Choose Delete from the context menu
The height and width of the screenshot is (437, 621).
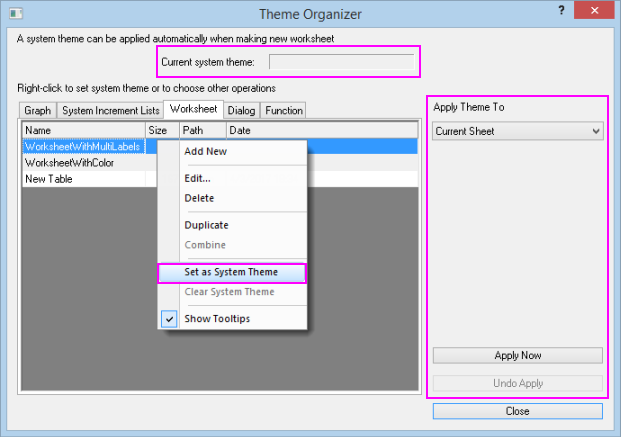[199, 198]
